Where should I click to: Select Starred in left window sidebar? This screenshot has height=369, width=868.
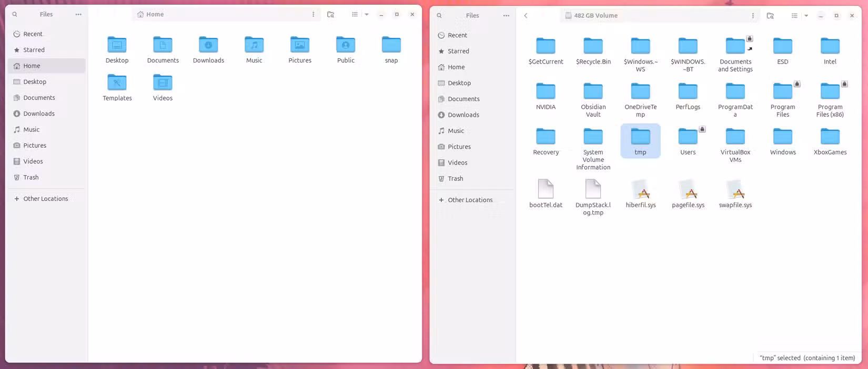pos(46,50)
